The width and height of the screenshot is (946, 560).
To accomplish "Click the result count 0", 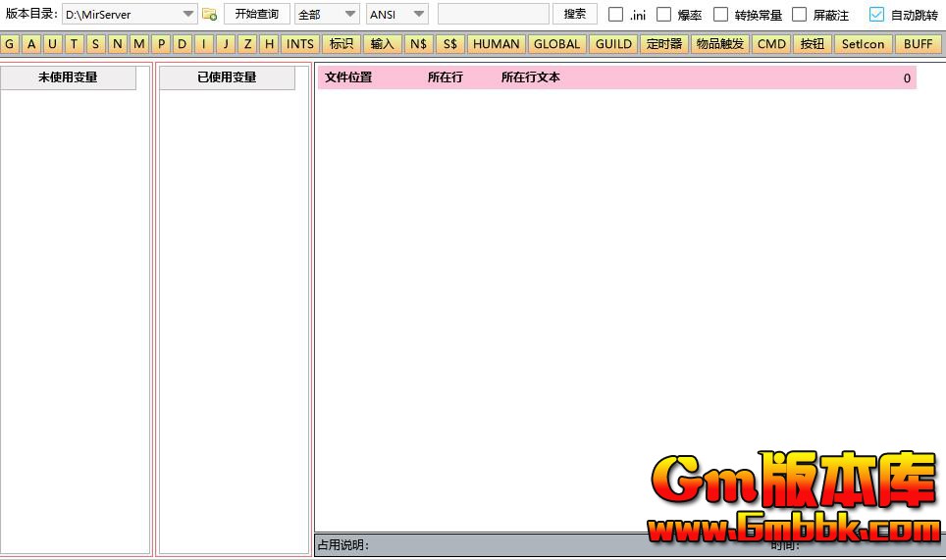I will 907,77.
